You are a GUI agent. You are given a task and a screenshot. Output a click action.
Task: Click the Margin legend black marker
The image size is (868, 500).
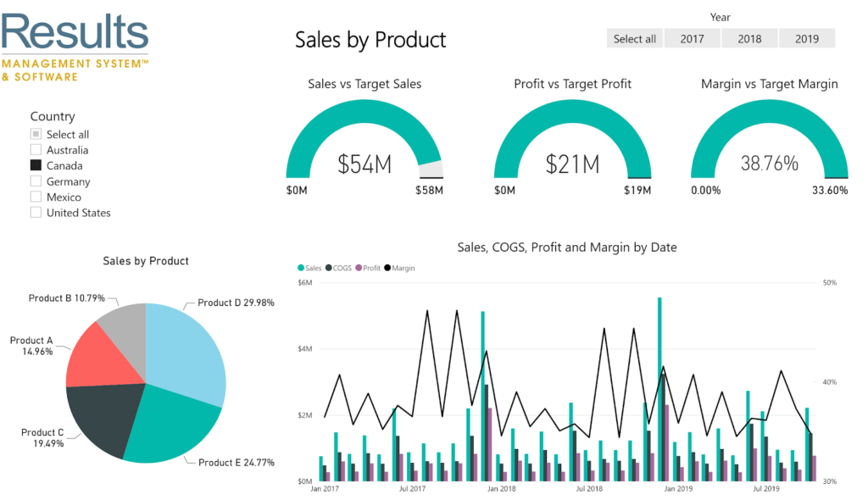[387, 268]
